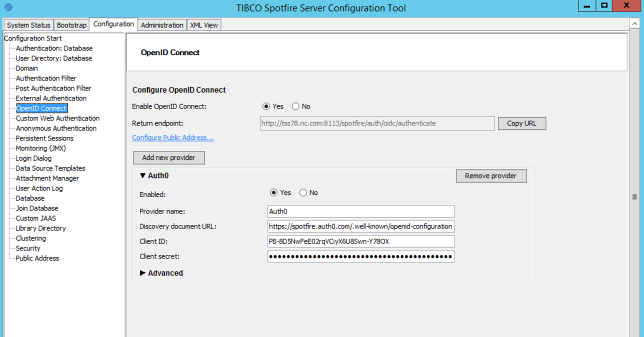Select the Configuration tab

click(x=113, y=24)
